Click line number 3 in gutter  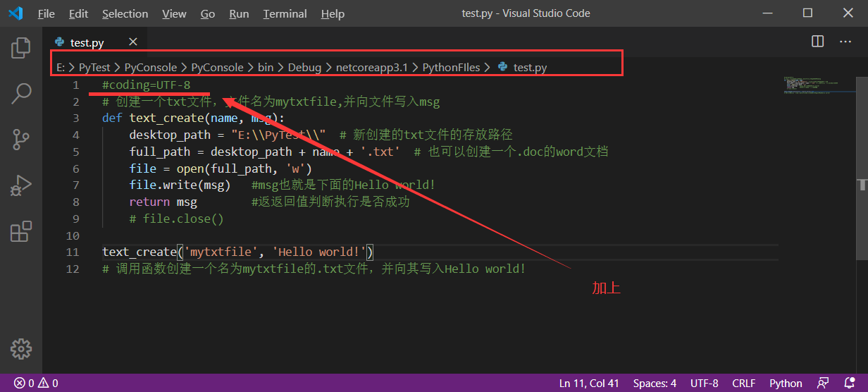pos(75,118)
